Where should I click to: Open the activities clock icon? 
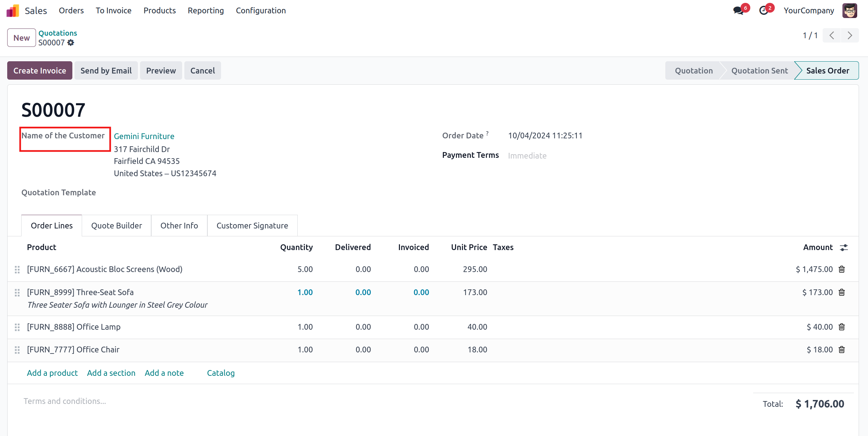pos(764,10)
